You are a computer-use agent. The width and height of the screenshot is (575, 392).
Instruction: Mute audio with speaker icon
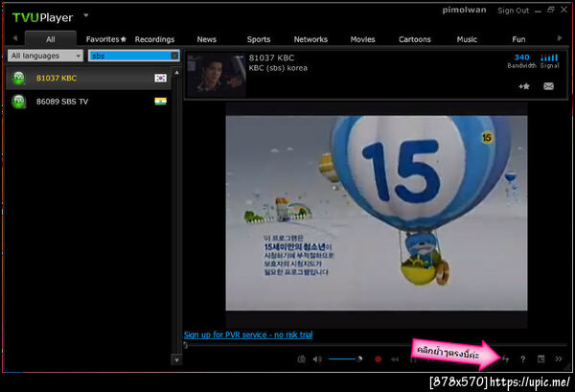point(317,359)
